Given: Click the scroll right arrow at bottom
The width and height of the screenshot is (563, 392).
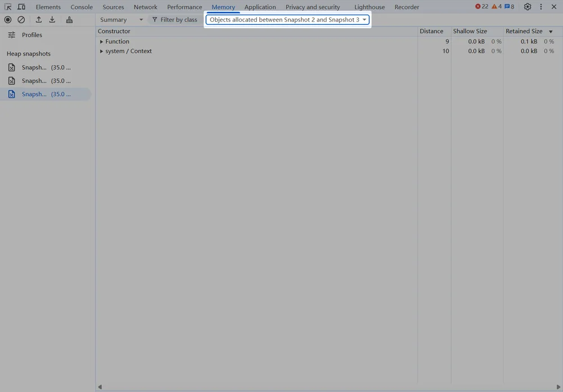Looking at the screenshot, I should (558, 387).
